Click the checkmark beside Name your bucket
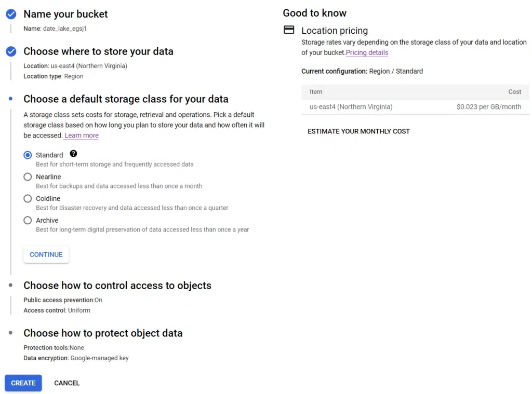Viewport: 532px width, 394px height. (x=11, y=14)
